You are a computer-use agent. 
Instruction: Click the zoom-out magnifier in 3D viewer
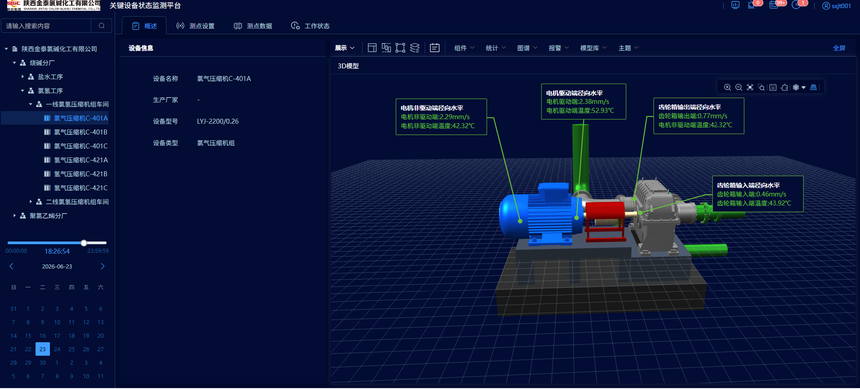[739, 87]
